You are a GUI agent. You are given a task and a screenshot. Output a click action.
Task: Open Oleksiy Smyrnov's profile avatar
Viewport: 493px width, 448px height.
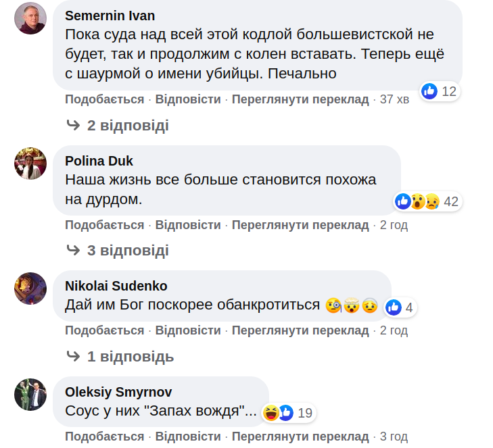coord(30,395)
